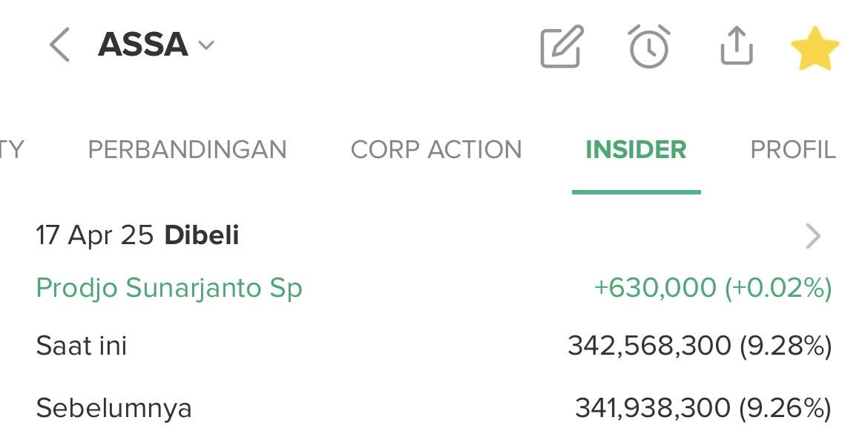This screenshot has height=446, width=868.
Task: Stay on the highlighted INSIDER tab
Action: [637, 150]
